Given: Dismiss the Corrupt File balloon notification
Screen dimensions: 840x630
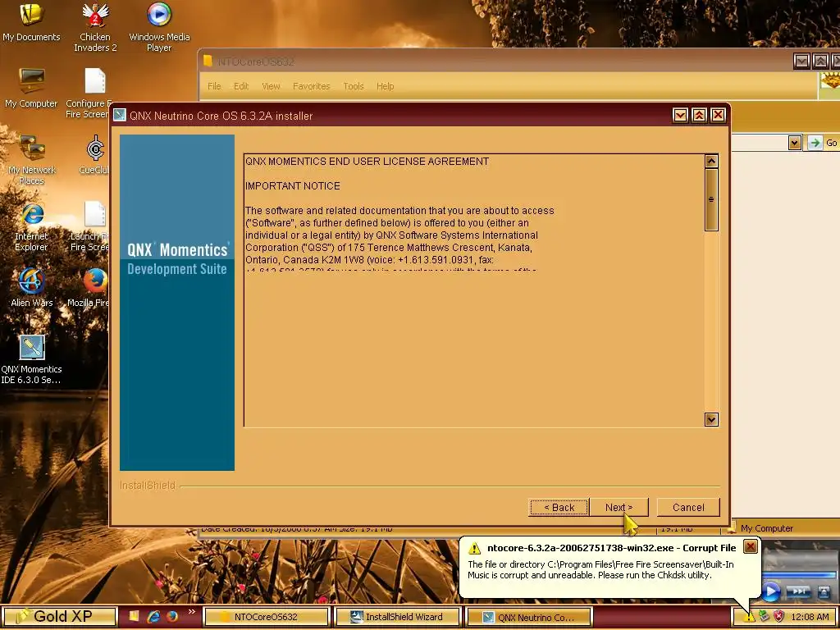Looking at the screenshot, I should (x=751, y=546).
